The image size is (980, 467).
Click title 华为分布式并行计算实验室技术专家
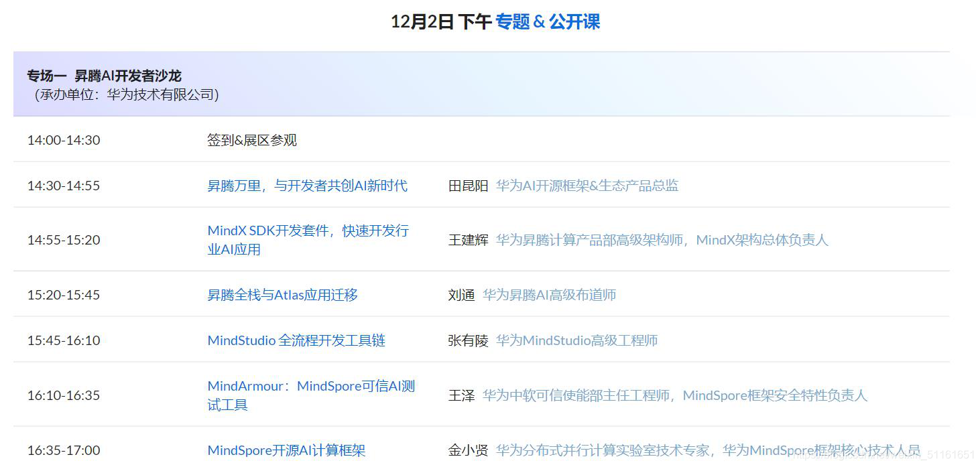pos(603,450)
